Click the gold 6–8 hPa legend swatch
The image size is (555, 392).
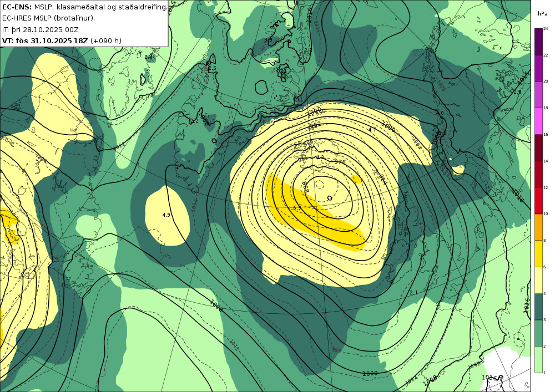[x=538, y=254]
